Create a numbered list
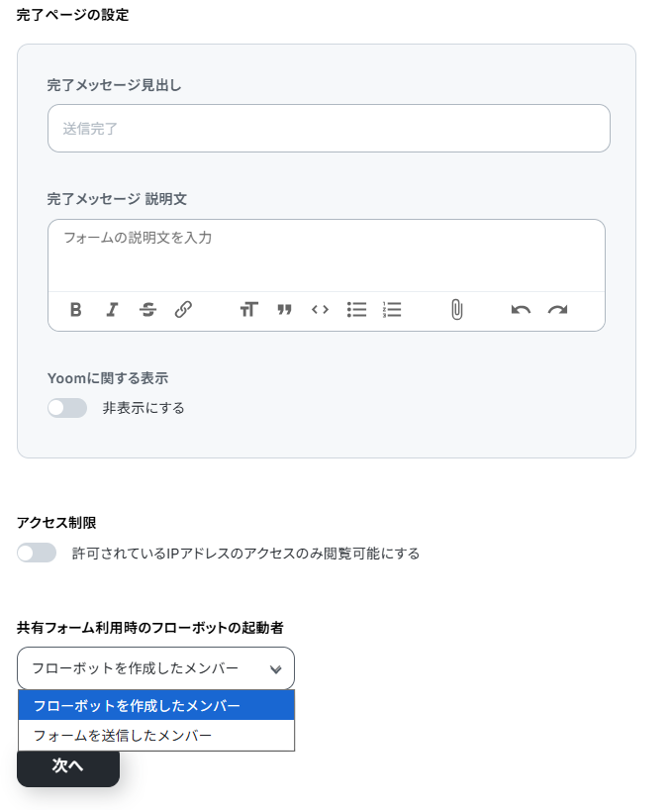672x810 pixels. coord(392,310)
